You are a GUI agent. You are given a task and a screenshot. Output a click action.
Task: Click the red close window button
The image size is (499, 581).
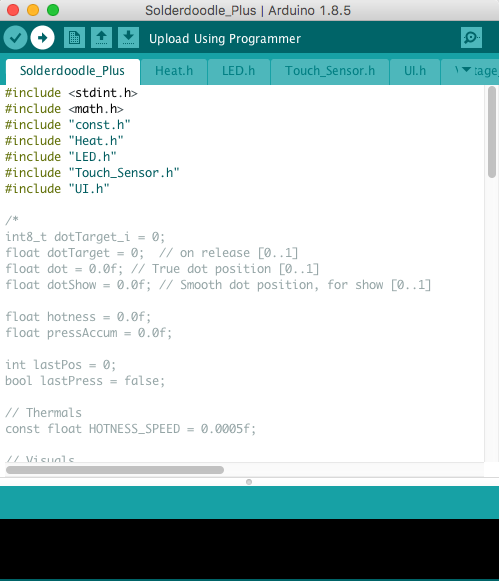click(x=13, y=10)
